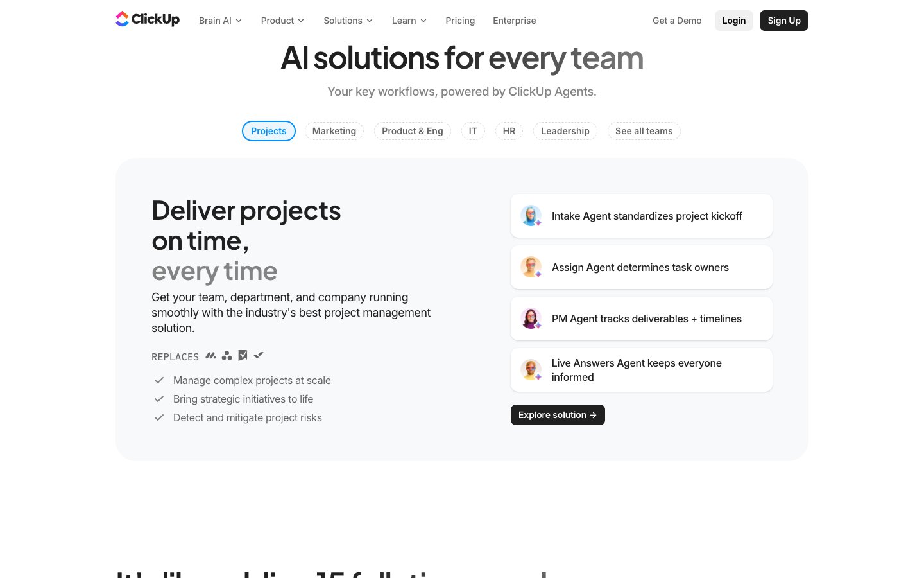Select the Marketing team filter pill
924x578 pixels.
pos(334,131)
